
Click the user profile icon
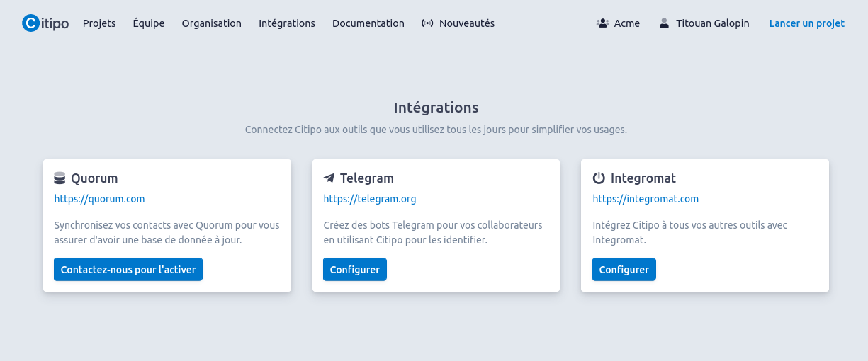coord(664,23)
